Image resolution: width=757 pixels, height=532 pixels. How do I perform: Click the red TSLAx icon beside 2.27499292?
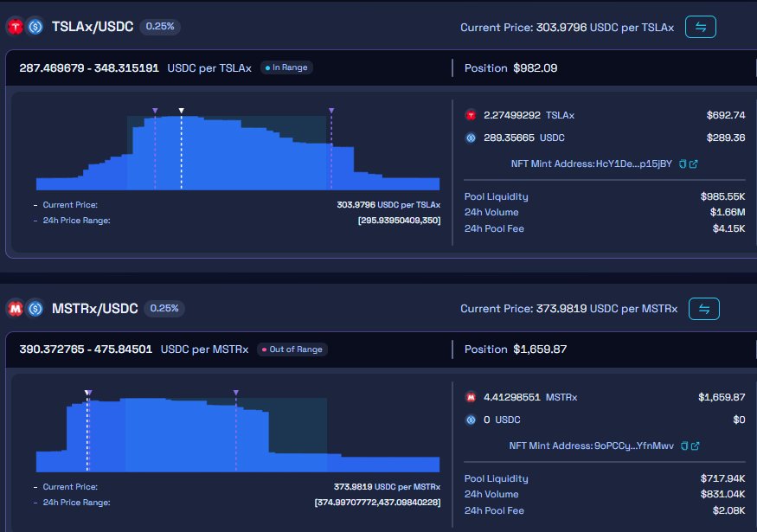tap(472, 115)
